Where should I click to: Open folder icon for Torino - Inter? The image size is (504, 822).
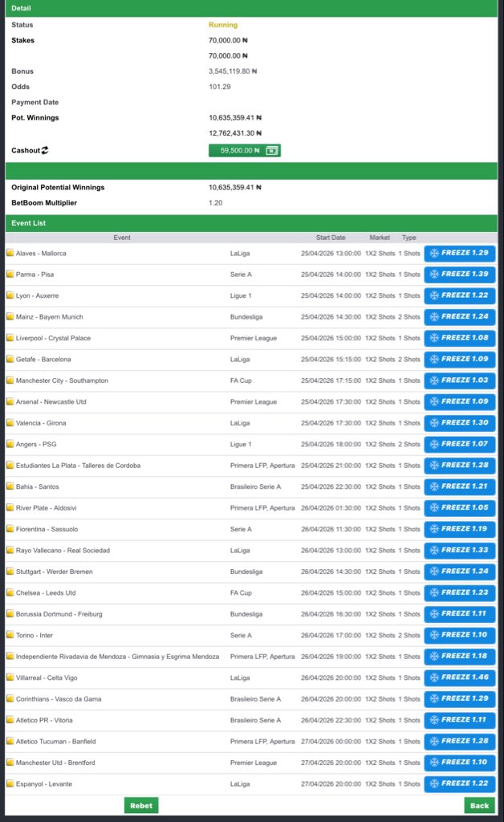(x=10, y=635)
